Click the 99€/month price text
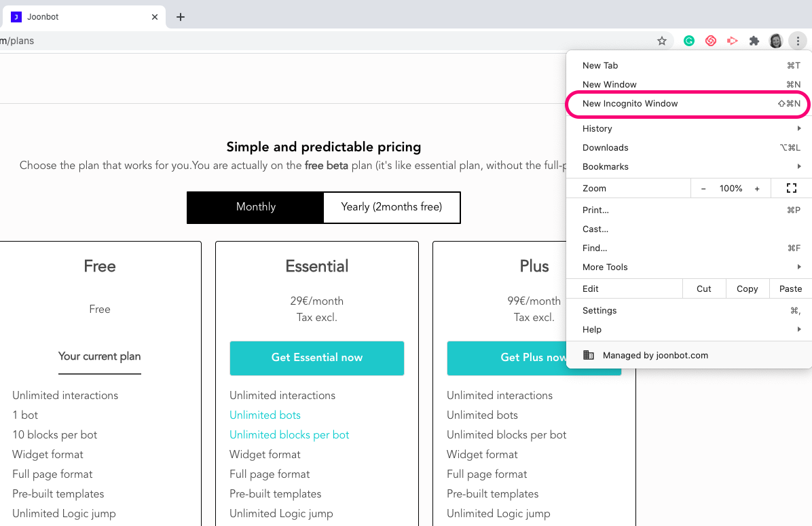This screenshot has height=526, width=812. [534, 301]
